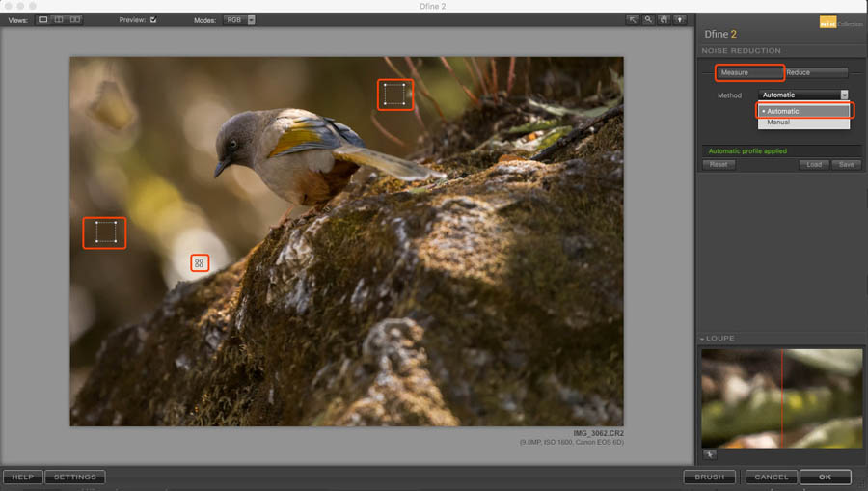
Task: Click the Brush button
Action: point(709,477)
